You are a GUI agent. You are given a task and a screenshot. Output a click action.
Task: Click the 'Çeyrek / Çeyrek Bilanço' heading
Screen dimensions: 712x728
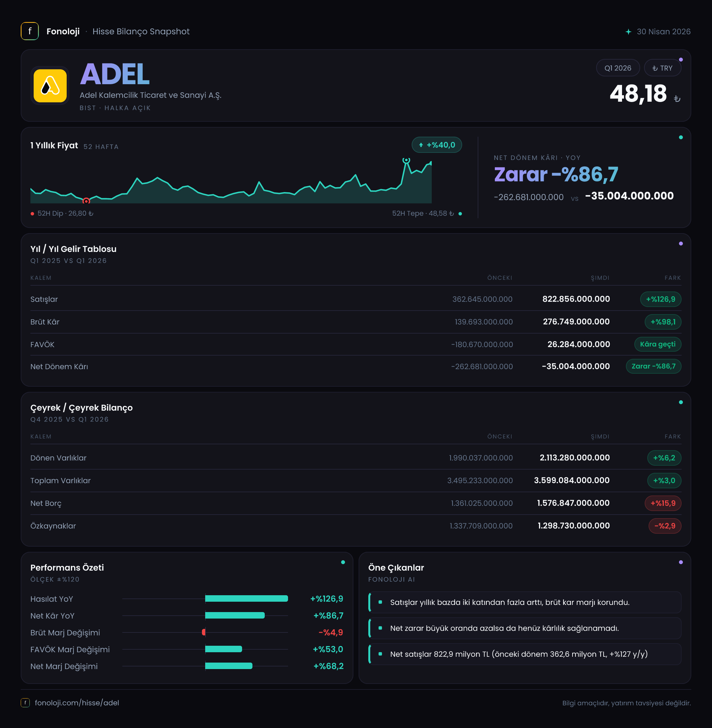tap(82, 408)
